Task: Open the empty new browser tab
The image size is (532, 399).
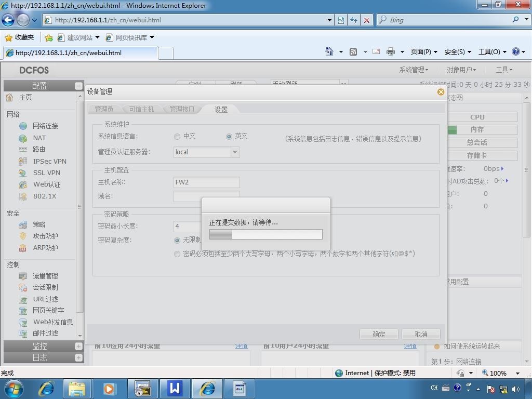Action: 166,54
